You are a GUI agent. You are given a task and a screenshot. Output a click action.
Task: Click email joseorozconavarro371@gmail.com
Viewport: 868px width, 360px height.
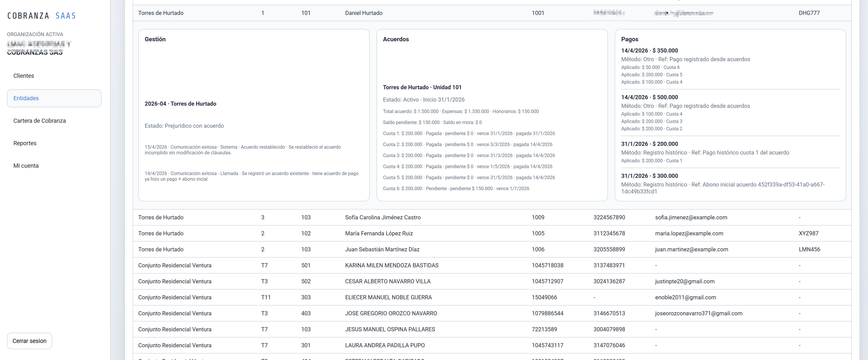(698, 314)
